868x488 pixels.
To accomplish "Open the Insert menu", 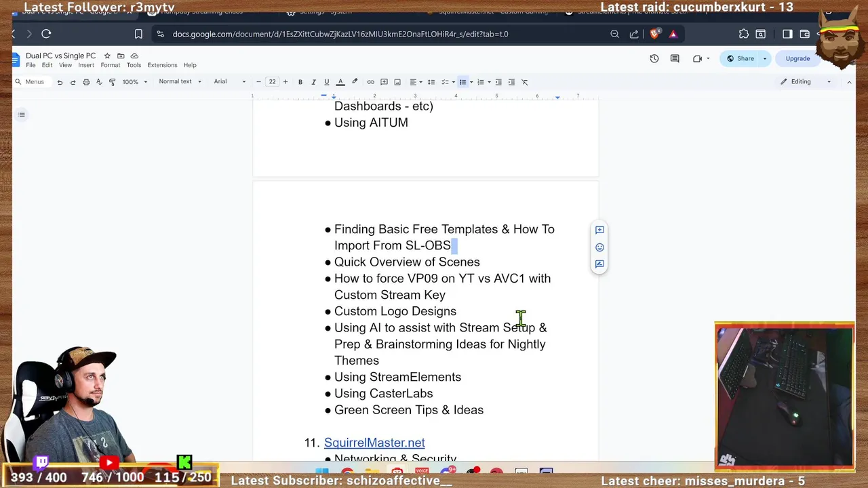I will [86, 65].
